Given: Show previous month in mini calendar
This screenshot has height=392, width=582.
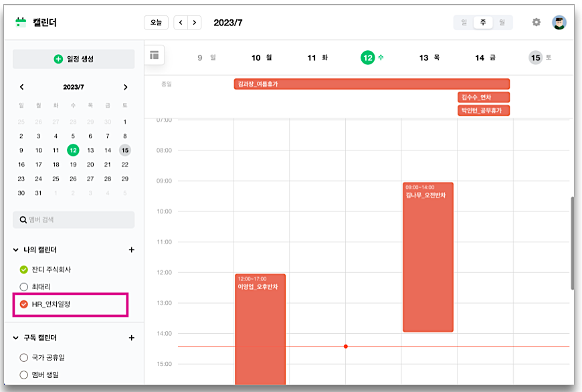Looking at the screenshot, I should pos(21,87).
